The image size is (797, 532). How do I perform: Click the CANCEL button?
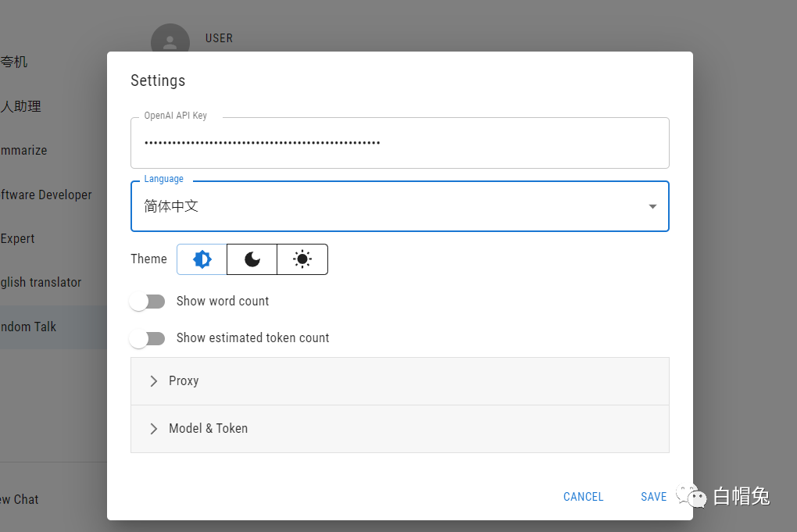click(x=583, y=496)
